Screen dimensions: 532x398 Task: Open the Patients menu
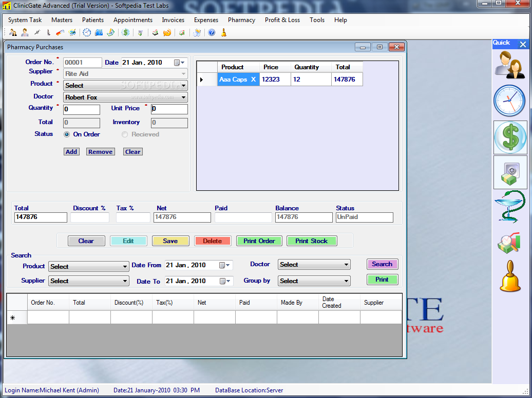tap(92, 20)
